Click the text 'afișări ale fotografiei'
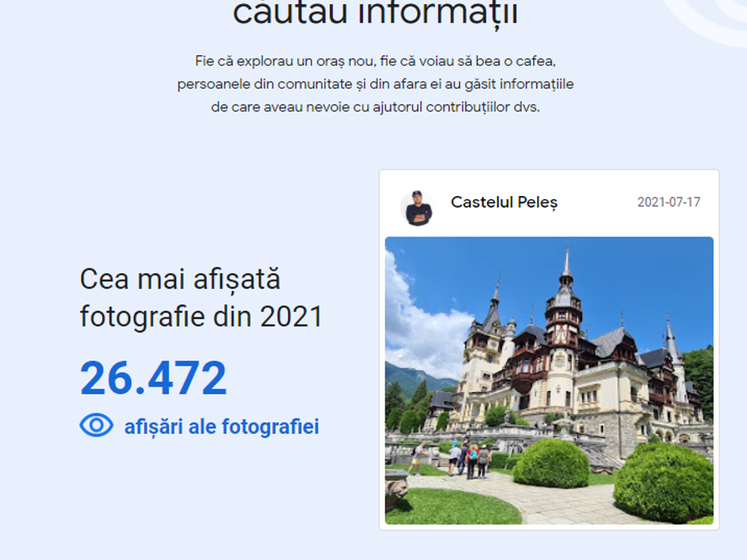Viewport: 747px width, 560px height. [222, 427]
